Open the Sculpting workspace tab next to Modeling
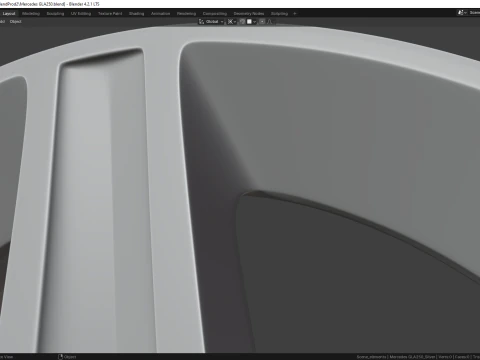Image resolution: width=480 pixels, height=360 pixels. click(55, 14)
